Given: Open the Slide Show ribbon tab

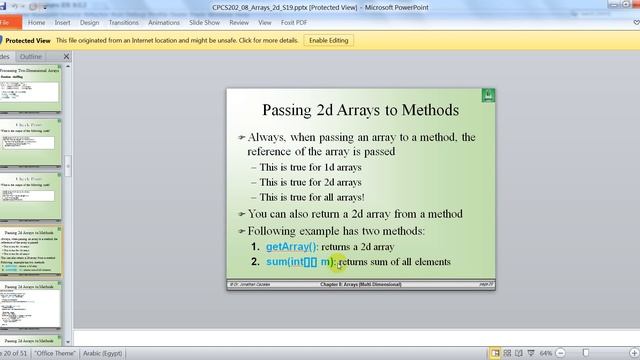Looking at the screenshot, I should point(204,23).
